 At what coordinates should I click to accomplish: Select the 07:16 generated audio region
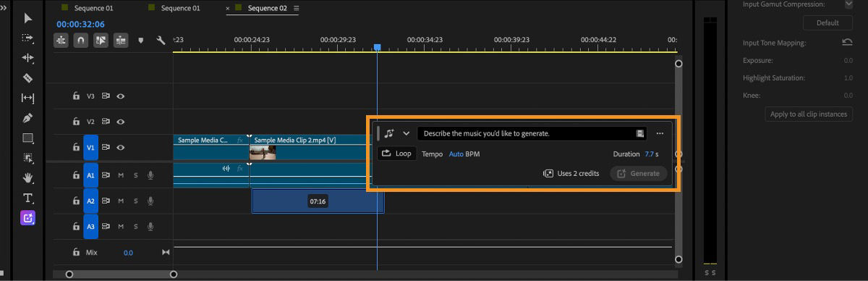tap(318, 201)
